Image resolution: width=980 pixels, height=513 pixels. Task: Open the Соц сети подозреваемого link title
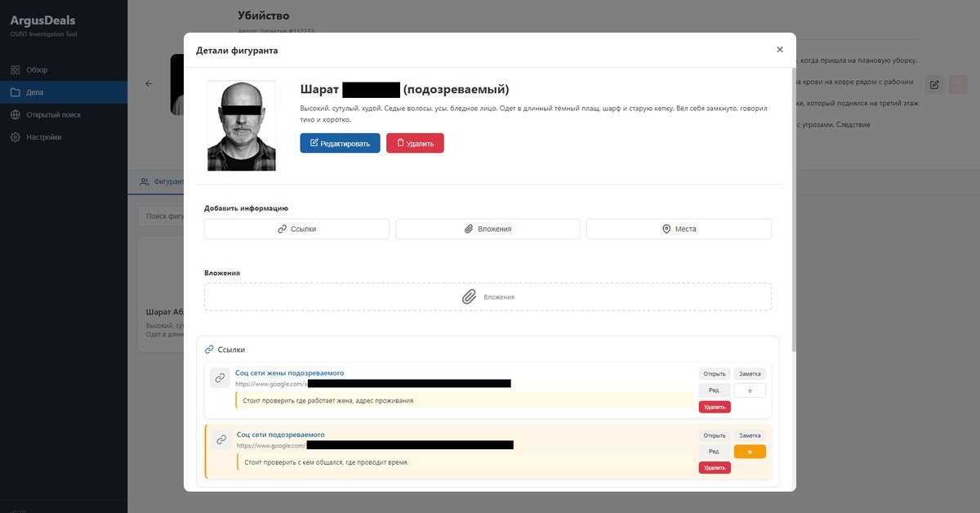[x=281, y=435]
